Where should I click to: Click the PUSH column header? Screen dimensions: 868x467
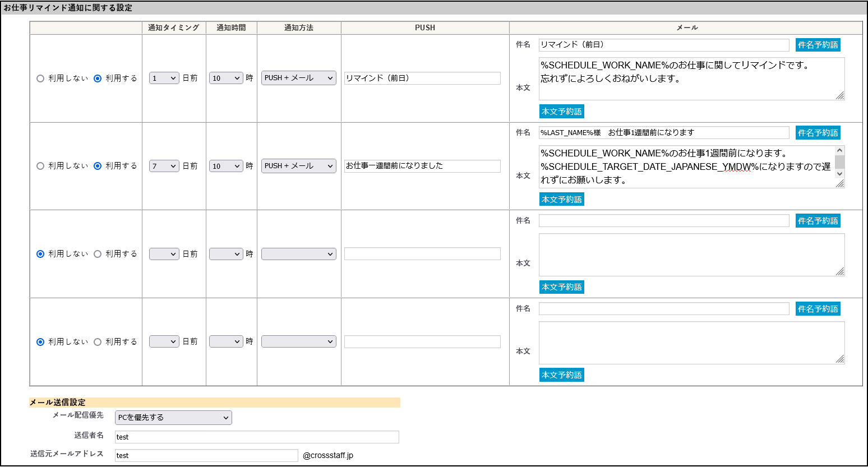[425, 27]
